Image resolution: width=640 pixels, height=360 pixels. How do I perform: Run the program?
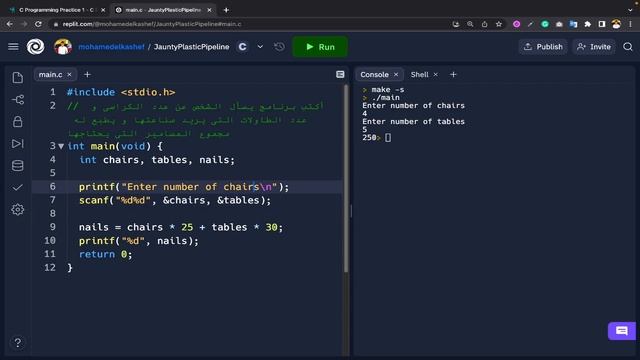point(320,47)
